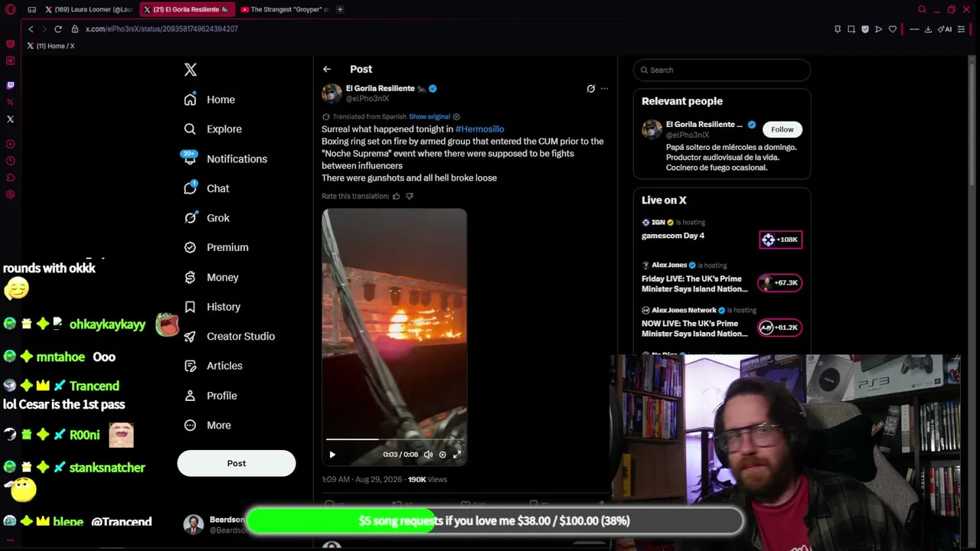The height and width of the screenshot is (551, 980).
Task: Open the #Hermosillo hashtag
Action: point(479,129)
